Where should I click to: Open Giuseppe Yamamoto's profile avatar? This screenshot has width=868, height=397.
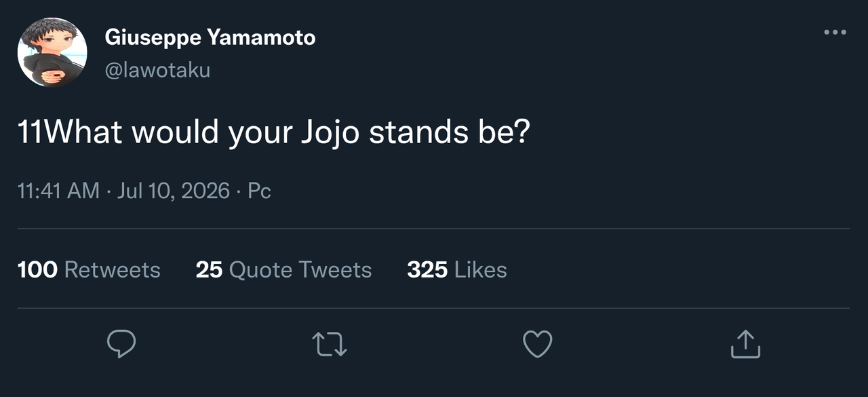(x=52, y=52)
